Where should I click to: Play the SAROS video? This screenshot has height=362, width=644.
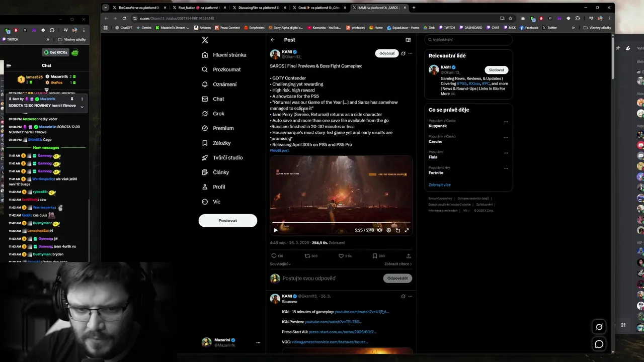pos(275,230)
